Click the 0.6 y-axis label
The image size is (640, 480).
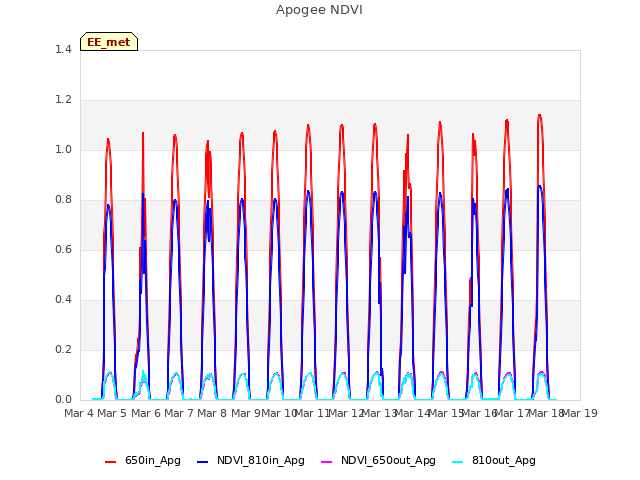(x=63, y=249)
